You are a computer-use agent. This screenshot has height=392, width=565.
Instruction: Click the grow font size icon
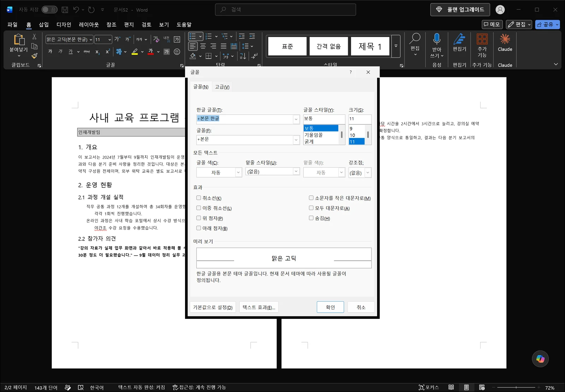click(117, 39)
